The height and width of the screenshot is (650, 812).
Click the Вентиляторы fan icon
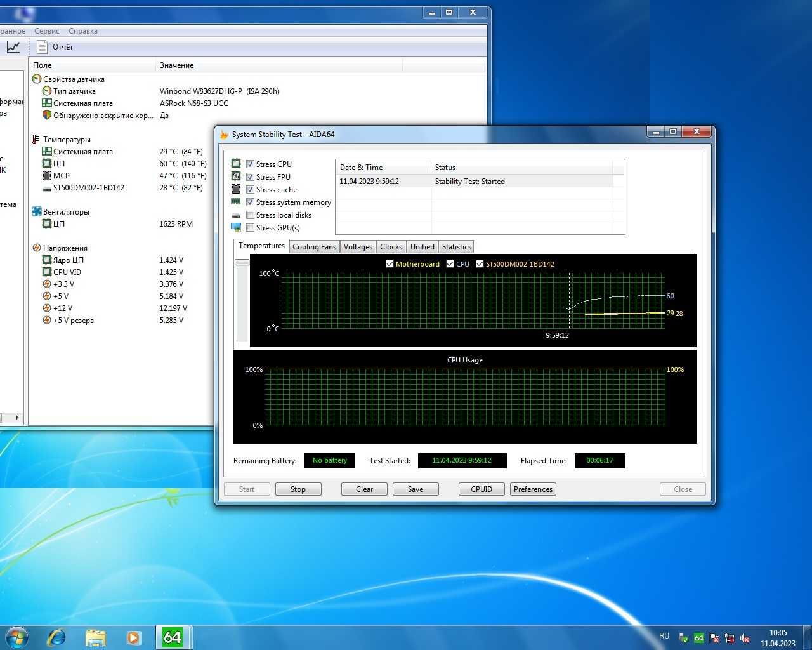(x=37, y=212)
